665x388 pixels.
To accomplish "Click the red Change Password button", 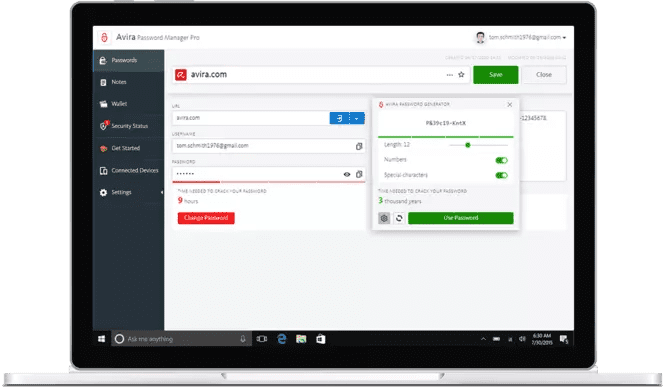I will [206, 218].
